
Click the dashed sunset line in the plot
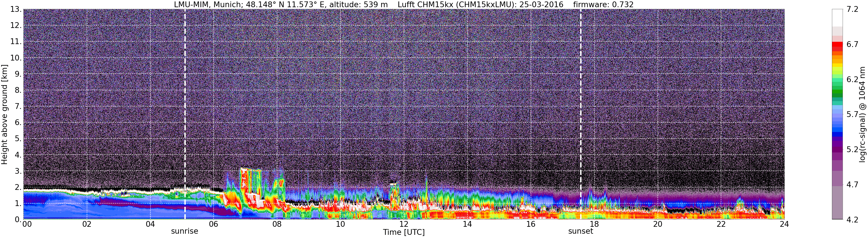(581, 114)
